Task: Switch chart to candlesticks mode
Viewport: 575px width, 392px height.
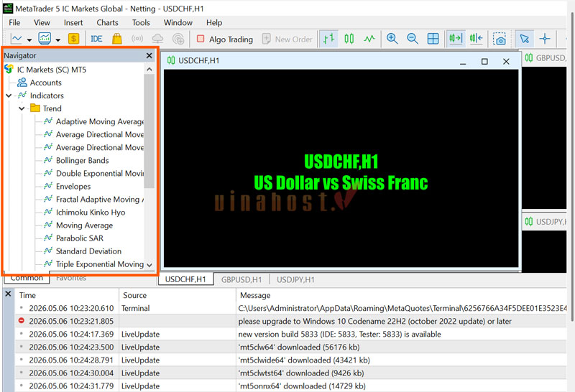Action: pos(349,39)
